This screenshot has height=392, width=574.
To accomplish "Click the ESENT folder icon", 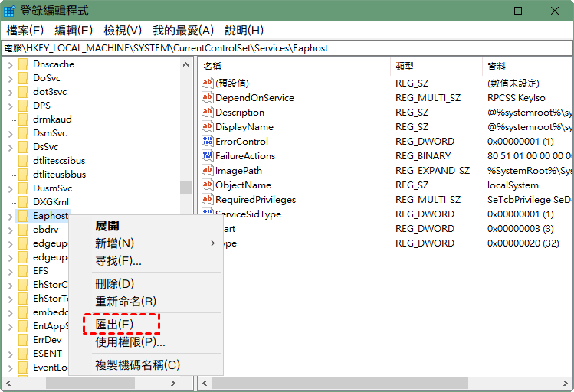I will tap(23, 354).
